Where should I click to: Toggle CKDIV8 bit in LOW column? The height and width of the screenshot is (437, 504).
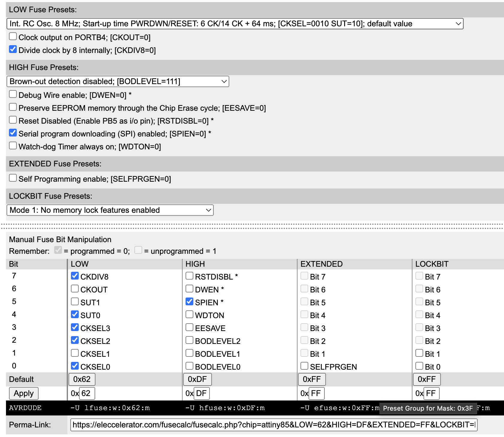(75, 276)
